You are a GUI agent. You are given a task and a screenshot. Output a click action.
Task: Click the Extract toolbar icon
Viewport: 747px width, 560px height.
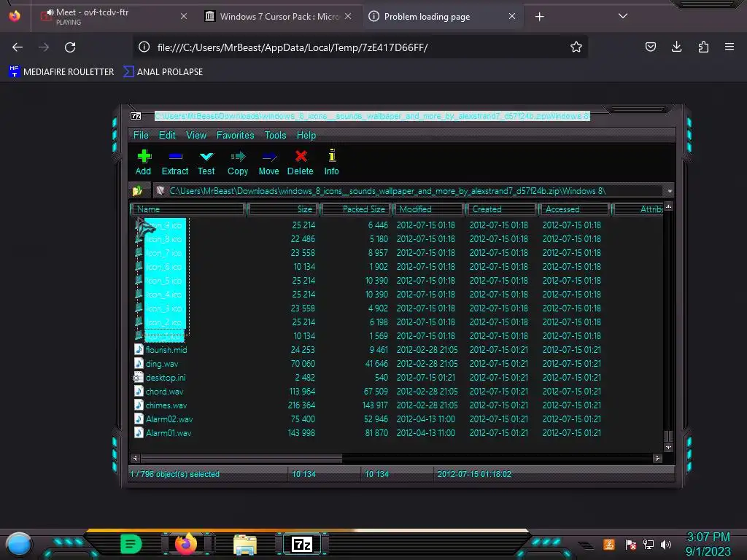click(x=175, y=163)
